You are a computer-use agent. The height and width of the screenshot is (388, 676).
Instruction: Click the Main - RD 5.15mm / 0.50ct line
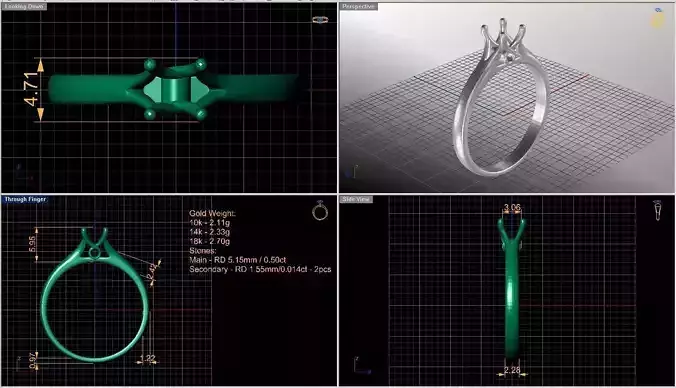(238, 260)
